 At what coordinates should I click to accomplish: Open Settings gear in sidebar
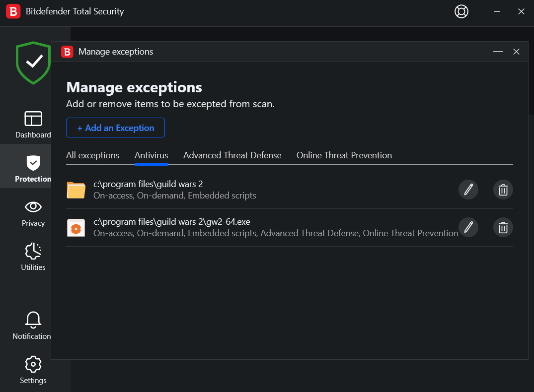click(x=33, y=370)
